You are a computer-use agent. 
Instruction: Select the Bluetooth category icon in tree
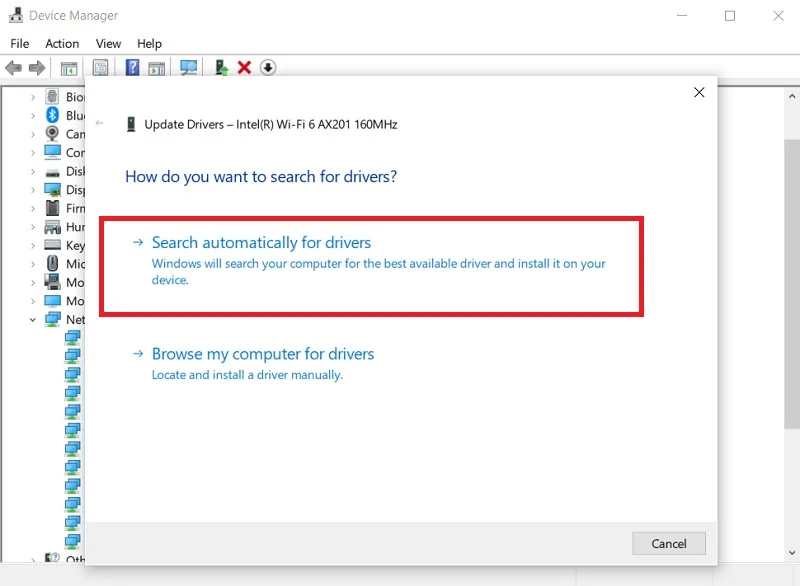click(x=52, y=115)
